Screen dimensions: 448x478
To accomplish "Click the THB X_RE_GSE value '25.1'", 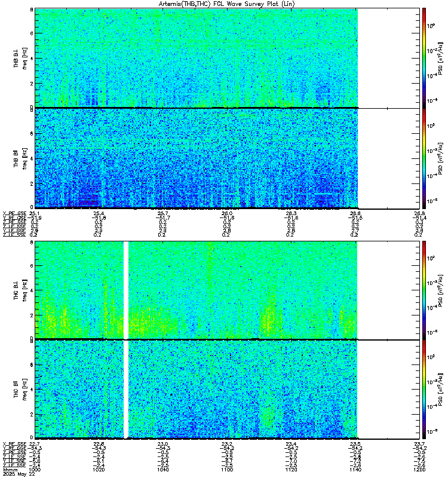I will 34,213.
